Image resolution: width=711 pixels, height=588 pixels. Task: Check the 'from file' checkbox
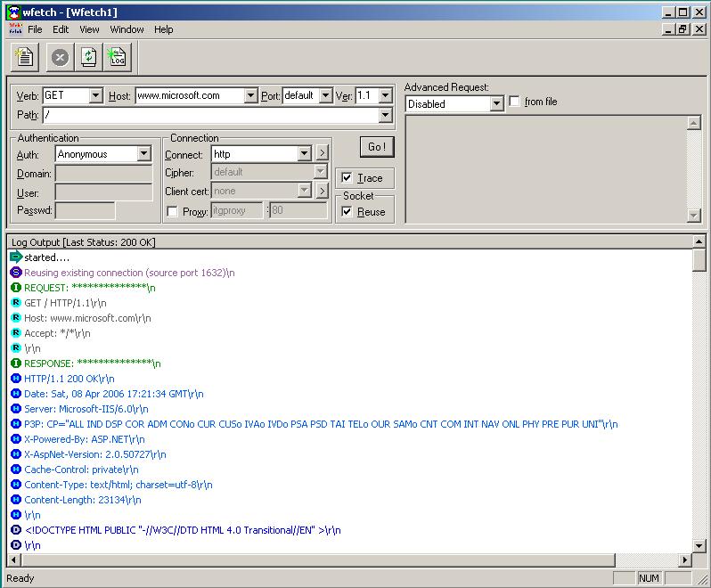click(514, 101)
